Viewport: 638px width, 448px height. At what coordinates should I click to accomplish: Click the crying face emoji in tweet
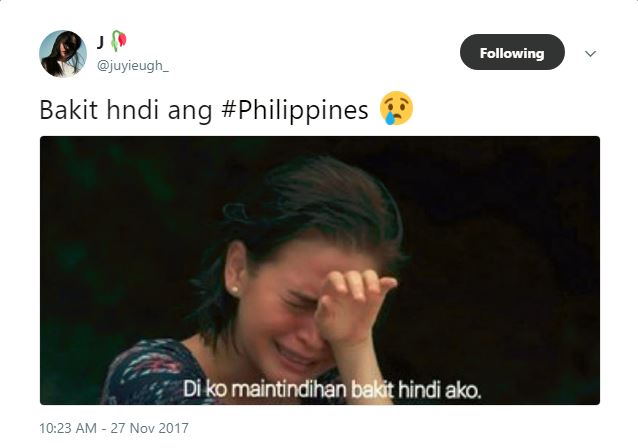[396, 109]
